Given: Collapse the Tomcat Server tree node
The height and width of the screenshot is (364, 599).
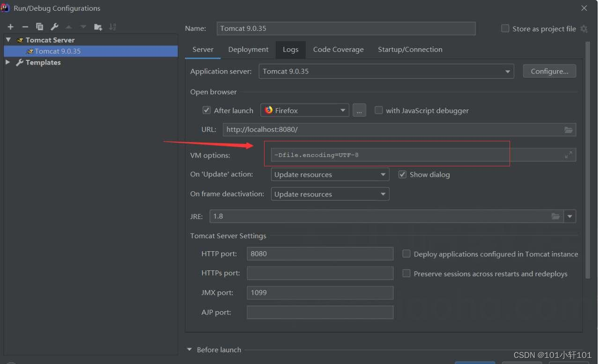Looking at the screenshot, I should click(x=8, y=40).
